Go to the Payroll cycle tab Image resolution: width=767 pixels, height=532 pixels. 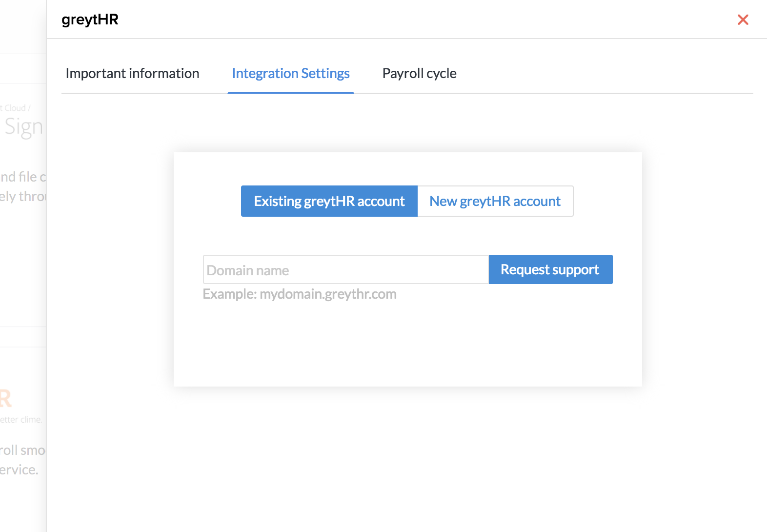point(419,73)
